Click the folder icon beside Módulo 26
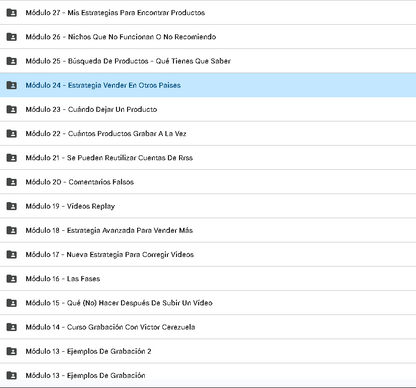 12,37
